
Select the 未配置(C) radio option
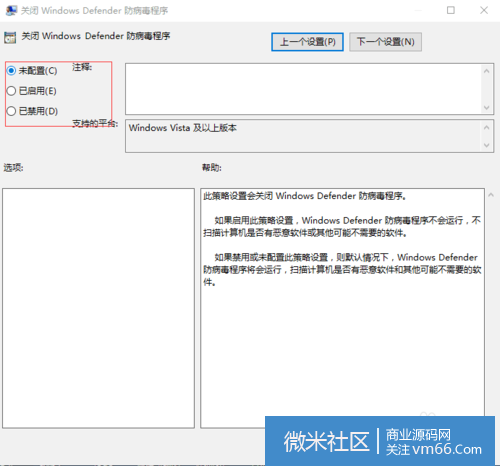tap(32, 71)
